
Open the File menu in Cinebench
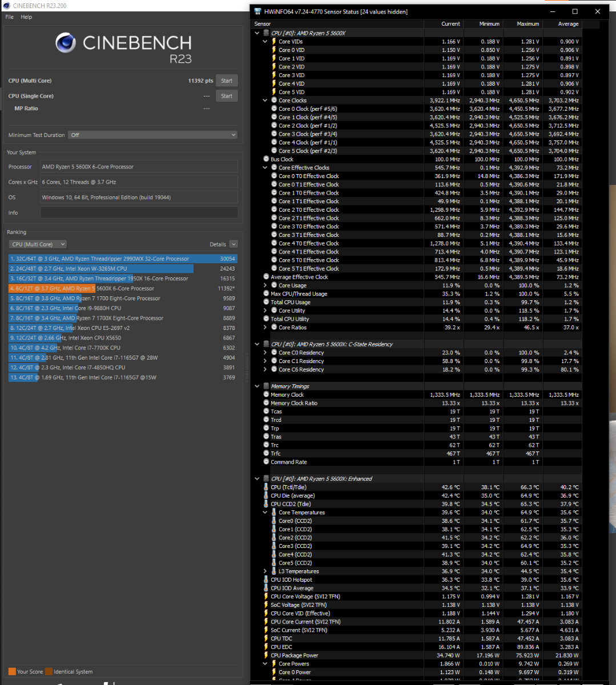[10, 17]
